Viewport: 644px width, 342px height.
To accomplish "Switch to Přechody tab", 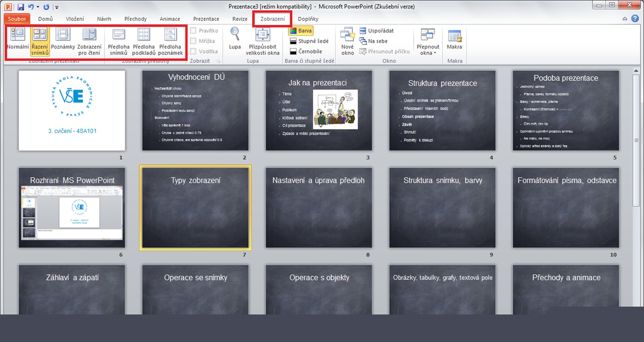I will [x=135, y=19].
